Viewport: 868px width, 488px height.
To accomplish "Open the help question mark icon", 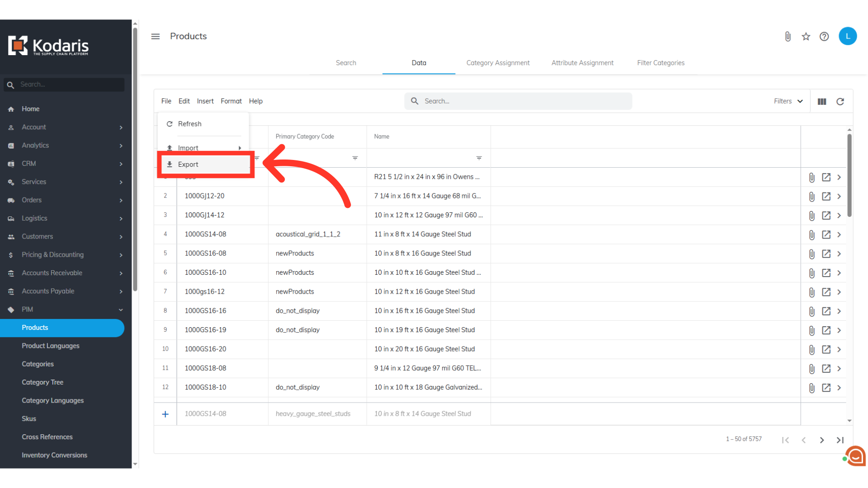I will click(824, 37).
